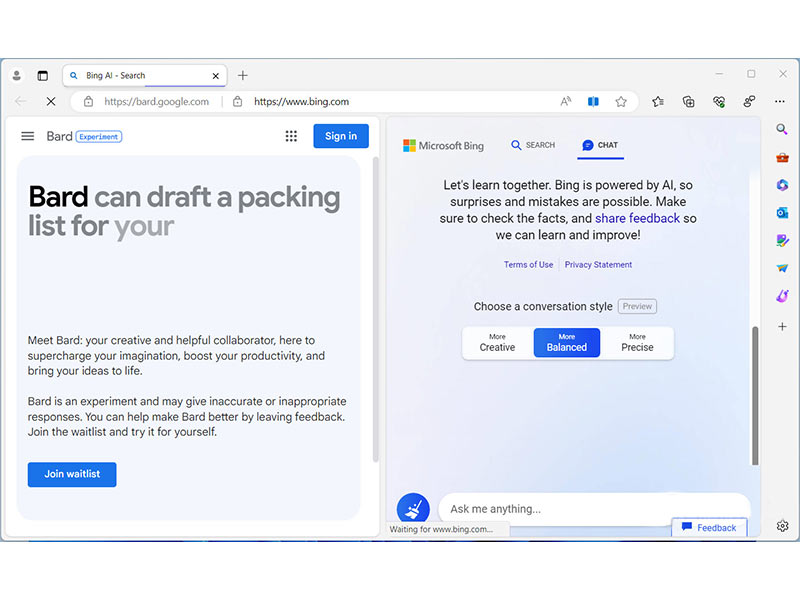
Task: Open Google apps grid icon
Action: point(291,136)
